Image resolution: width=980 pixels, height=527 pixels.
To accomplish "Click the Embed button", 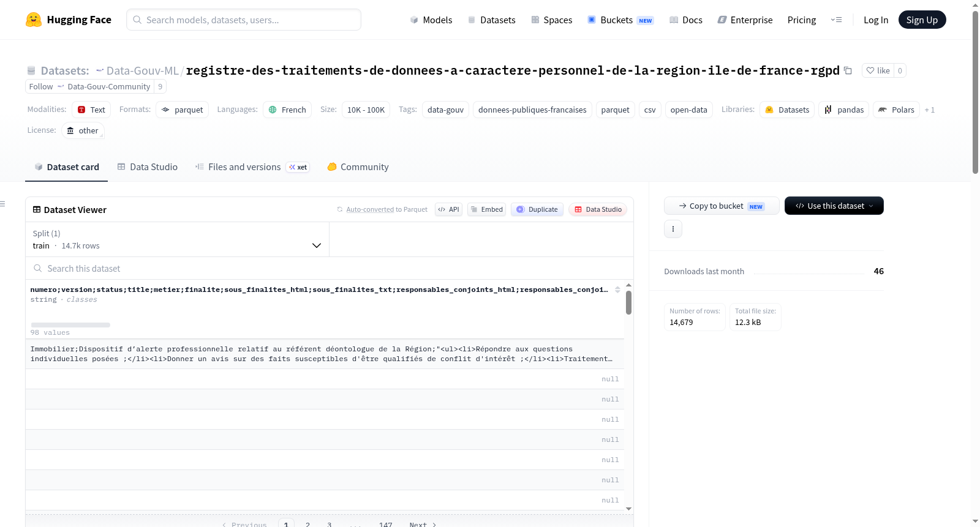I will click(x=487, y=209).
